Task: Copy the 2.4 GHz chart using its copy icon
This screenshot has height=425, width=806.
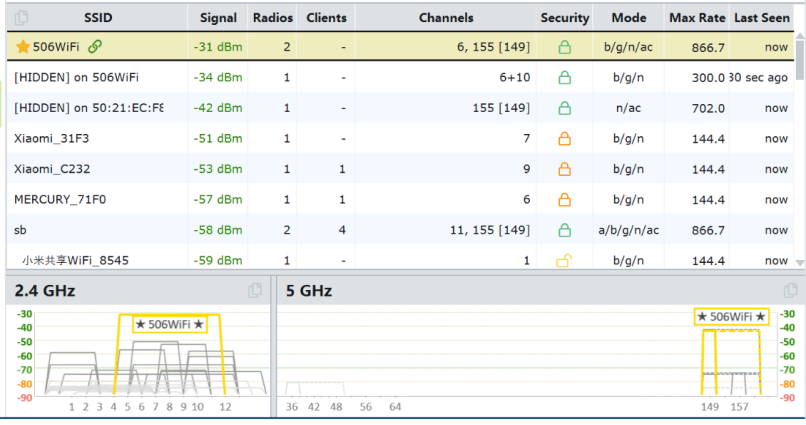Action: point(255,290)
